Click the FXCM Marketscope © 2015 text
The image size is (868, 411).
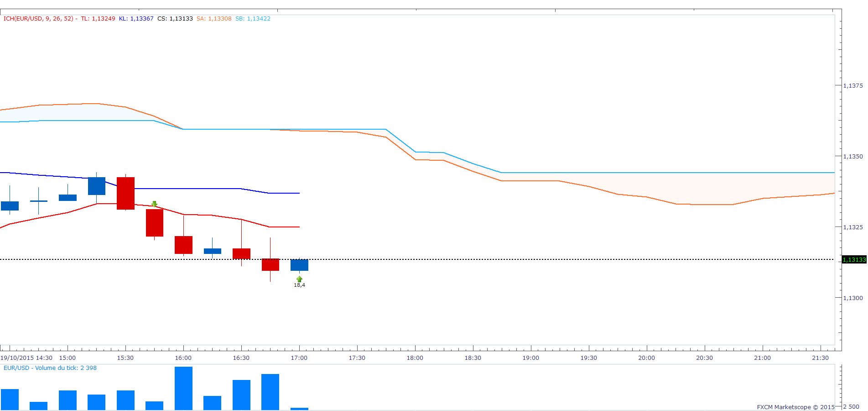(x=795, y=407)
